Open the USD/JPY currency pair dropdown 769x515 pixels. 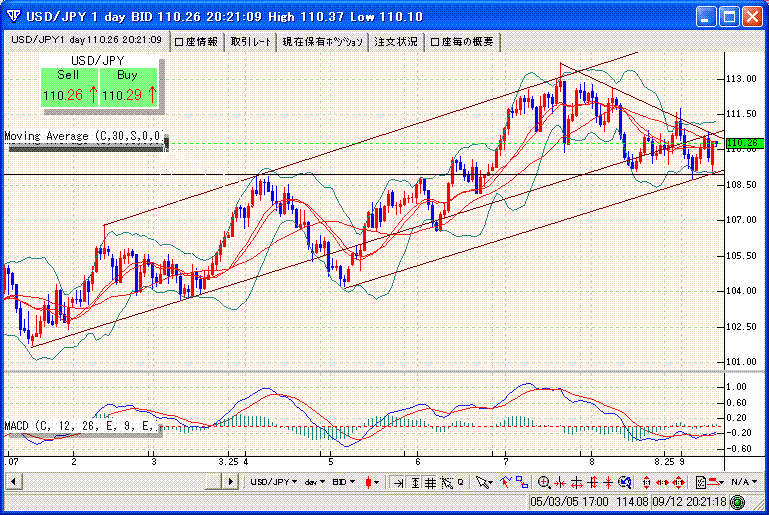274,482
